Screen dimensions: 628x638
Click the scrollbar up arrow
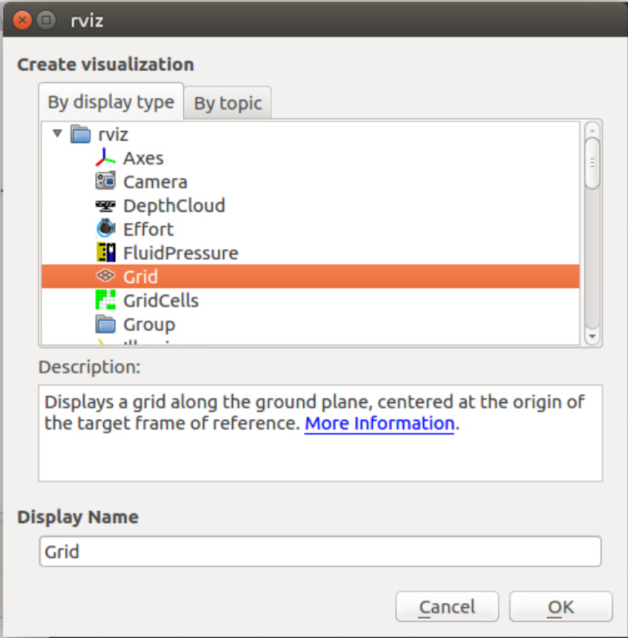tap(592, 130)
